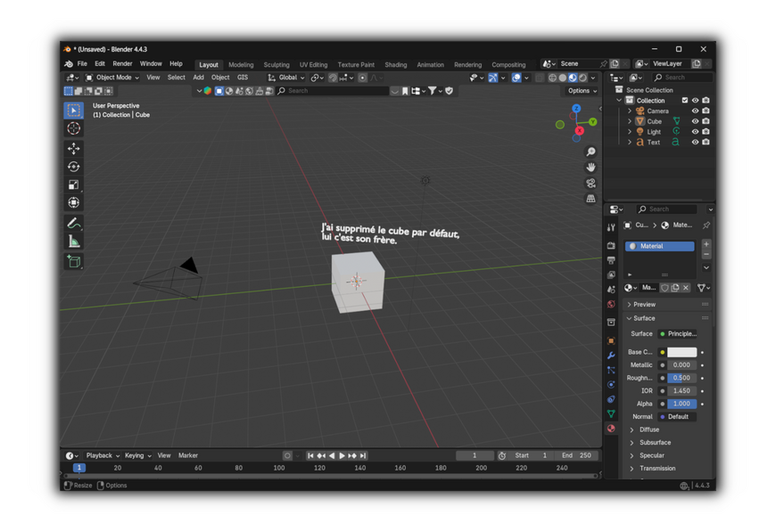This screenshot has height=532, width=776.
Task: Click the Principled surface shader button
Action: click(x=678, y=334)
